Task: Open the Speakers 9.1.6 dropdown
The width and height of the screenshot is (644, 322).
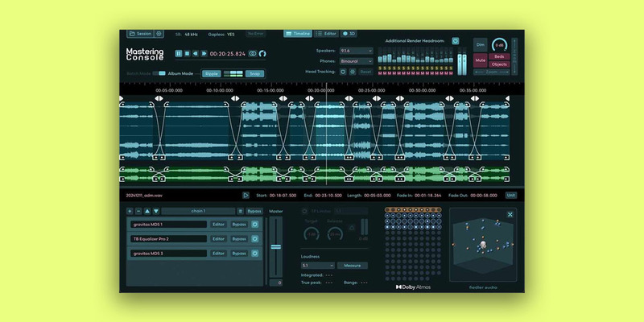Action: (x=357, y=50)
